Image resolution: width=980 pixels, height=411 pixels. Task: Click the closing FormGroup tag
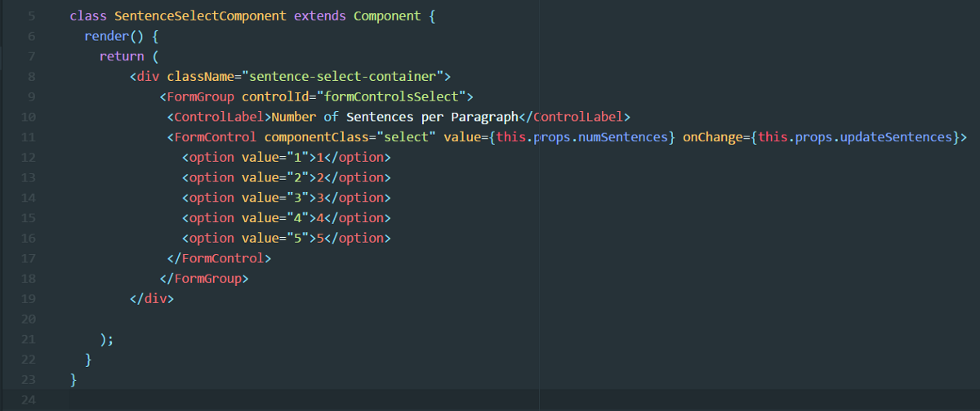coord(204,279)
